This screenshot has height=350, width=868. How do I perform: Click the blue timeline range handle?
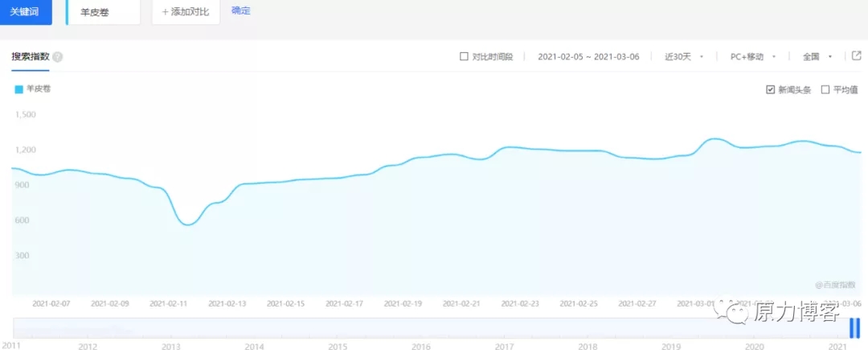click(x=854, y=328)
